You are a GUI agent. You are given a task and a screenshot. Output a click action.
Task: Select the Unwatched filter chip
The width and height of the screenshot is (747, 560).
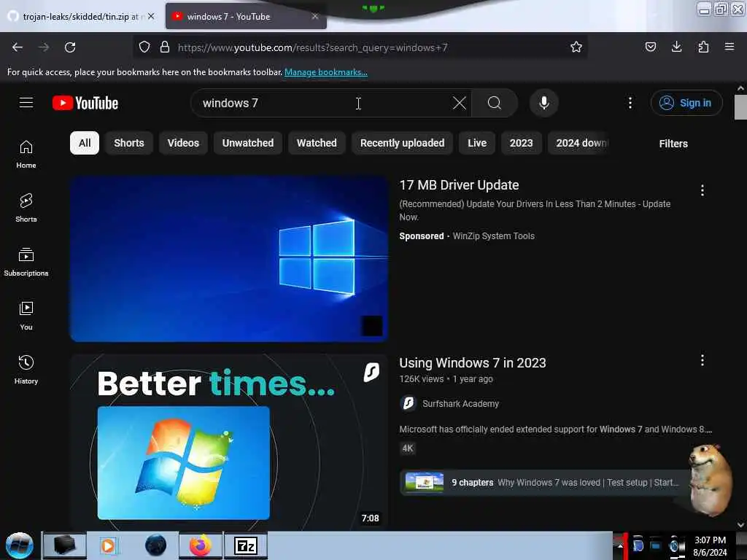[248, 143]
